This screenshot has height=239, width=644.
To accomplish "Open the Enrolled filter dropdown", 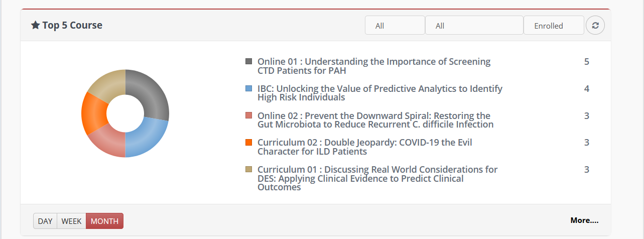I will click(554, 26).
